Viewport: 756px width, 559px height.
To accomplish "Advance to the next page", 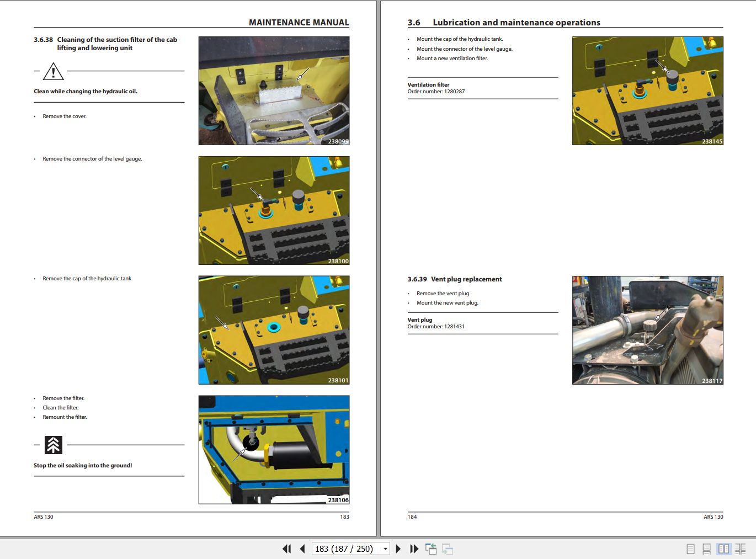I will pyautogui.click(x=398, y=549).
